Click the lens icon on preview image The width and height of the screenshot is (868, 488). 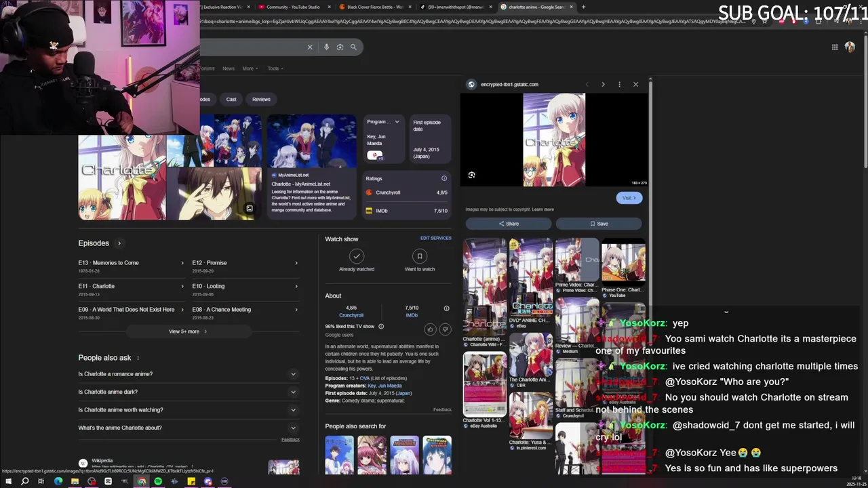[x=471, y=175]
